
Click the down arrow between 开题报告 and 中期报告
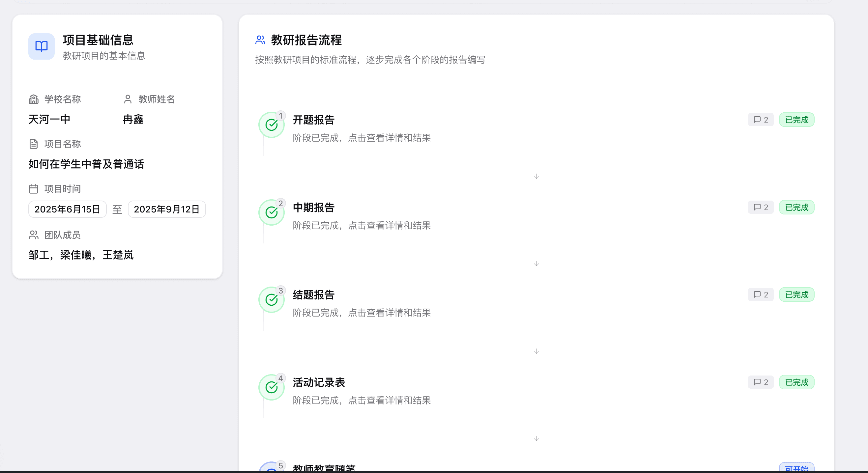(x=536, y=176)
